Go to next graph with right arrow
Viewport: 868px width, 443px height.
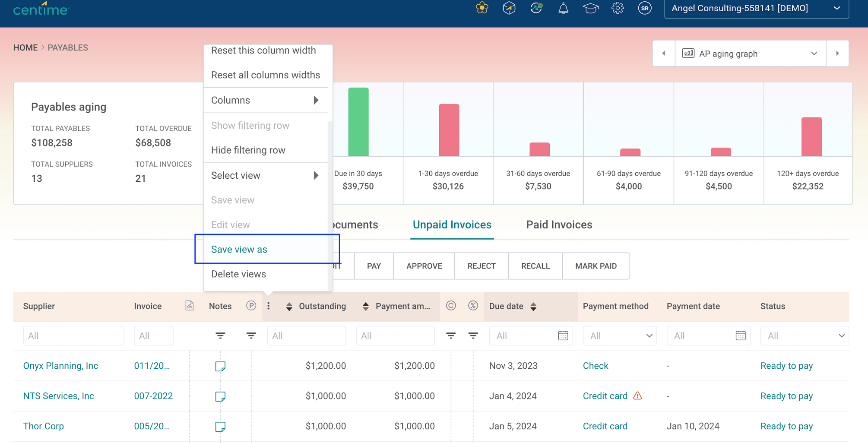(x=837, y=54)
